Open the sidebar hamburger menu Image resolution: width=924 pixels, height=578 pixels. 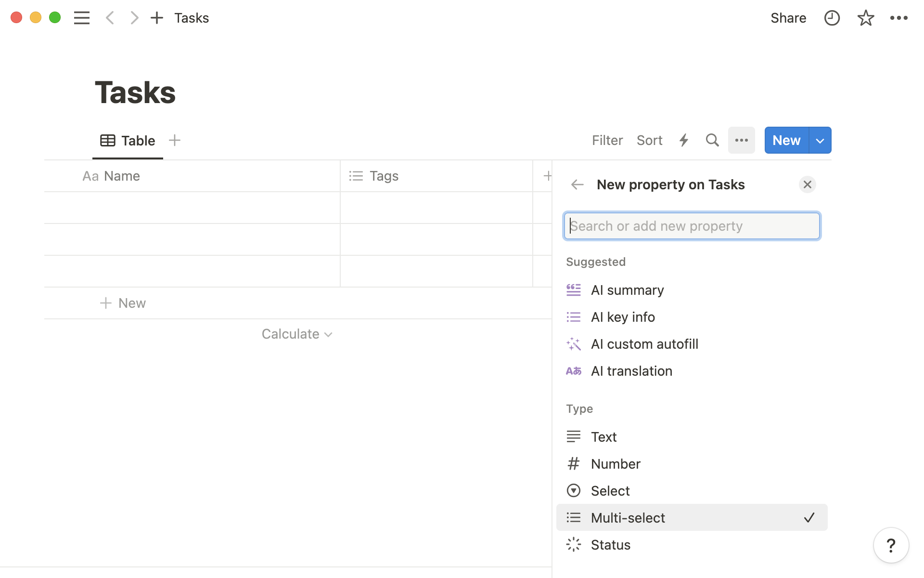(82, 18)
